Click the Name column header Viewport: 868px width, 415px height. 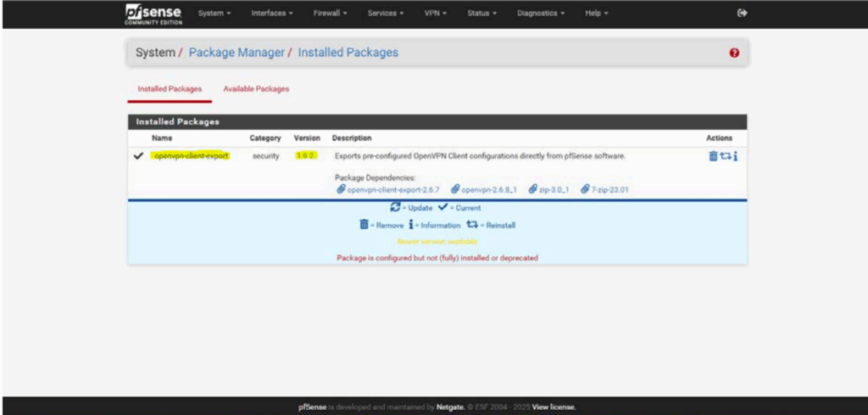tap(162, 138)
